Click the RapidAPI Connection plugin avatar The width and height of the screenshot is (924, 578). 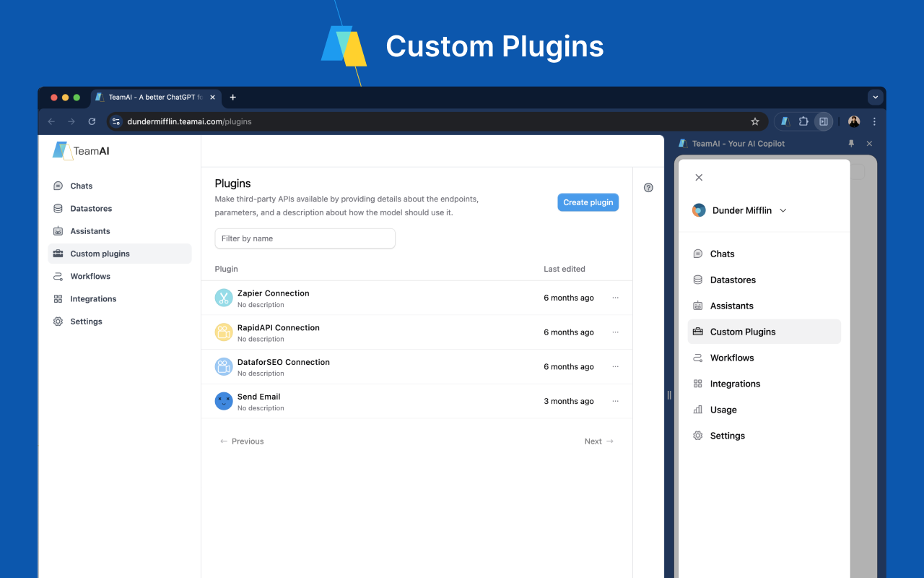[x=224, y=332]
